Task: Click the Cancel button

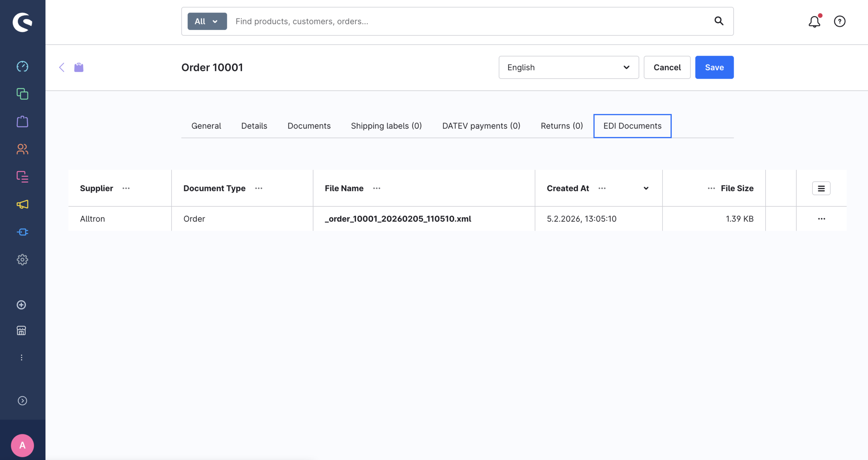Action: click(x=667, y=67)
